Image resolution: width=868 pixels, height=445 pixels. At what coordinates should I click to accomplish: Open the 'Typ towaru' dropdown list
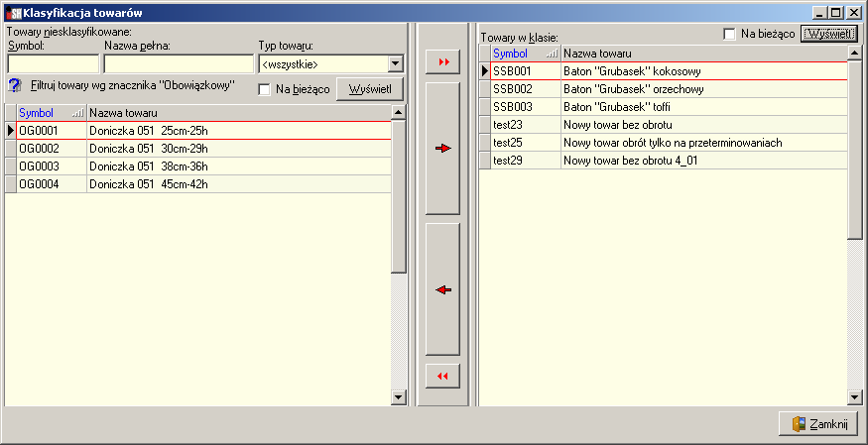(395, 64)
